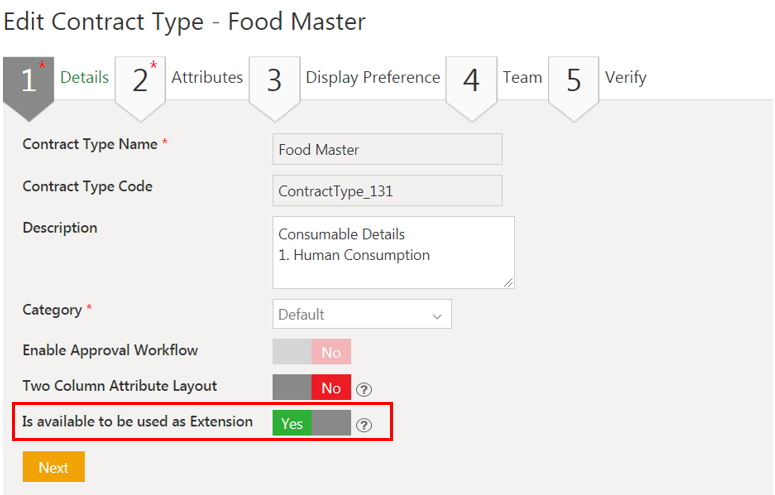Select the Details tab label
775x495 pixels.
coord(85,77)
